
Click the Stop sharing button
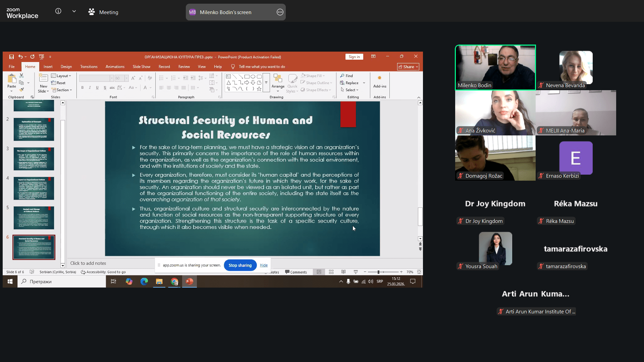[x=240, y=265]
